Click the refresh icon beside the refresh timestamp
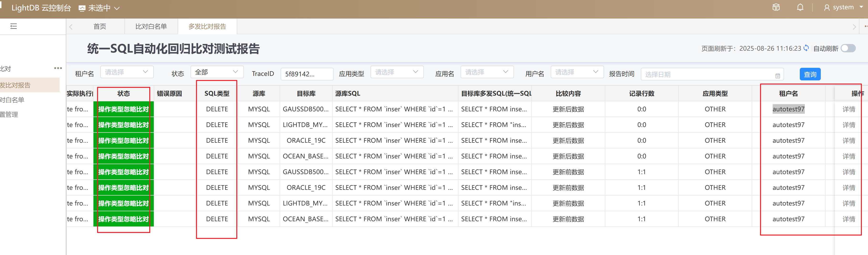The width and height of the screenshot is (868, 255). point(806,48)
